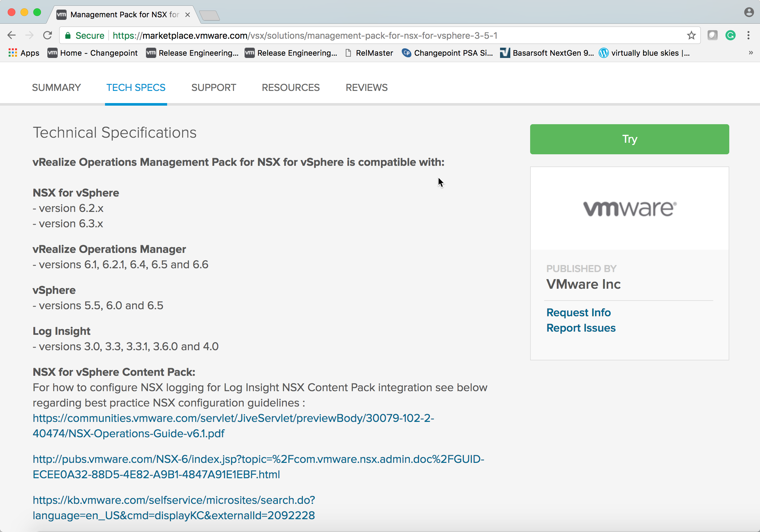The image size is (760, 532).
Task: Open Chrome menu via three-dot icon
Action: 748,35
